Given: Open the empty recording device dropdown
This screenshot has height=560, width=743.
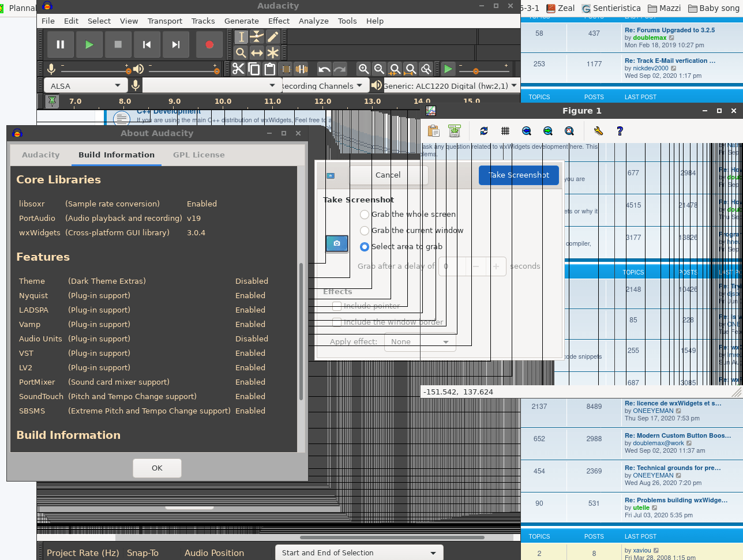Looking at the screenshot, I should pos(211,86).
